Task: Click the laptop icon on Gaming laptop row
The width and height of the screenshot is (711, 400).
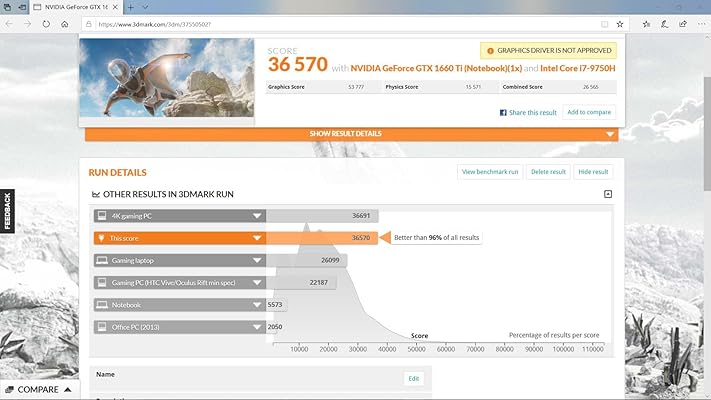Action: [102, 260]
